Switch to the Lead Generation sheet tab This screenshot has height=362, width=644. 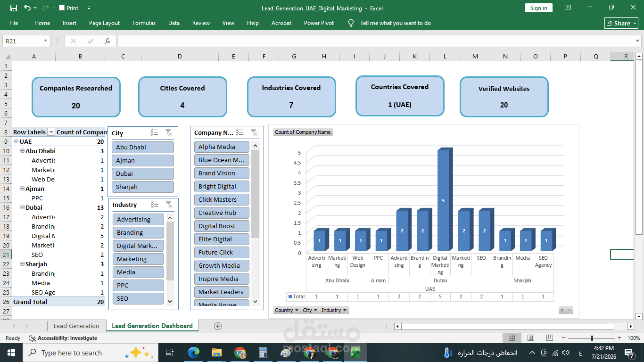coord(76,326)
